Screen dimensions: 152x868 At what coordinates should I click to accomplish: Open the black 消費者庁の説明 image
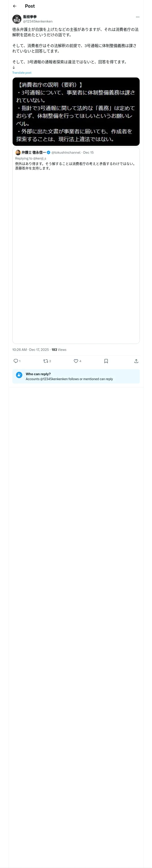(x=76, y=112)
